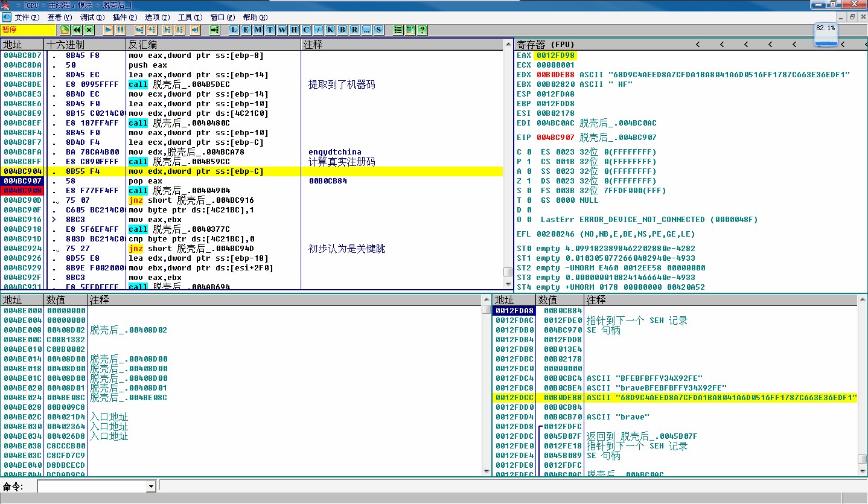
Task: Show Executable modules with the E icon
Action: click(x=246, y=30)
